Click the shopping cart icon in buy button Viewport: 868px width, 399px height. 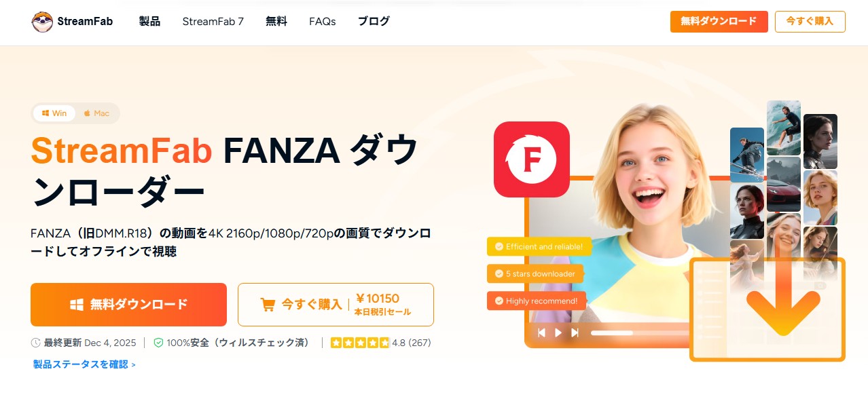point(268,305)
